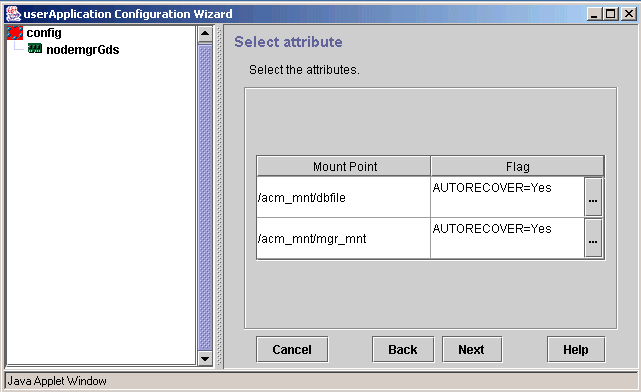
Task: Select the nodemgrGds tree item
Action: [x=83, y=50]
